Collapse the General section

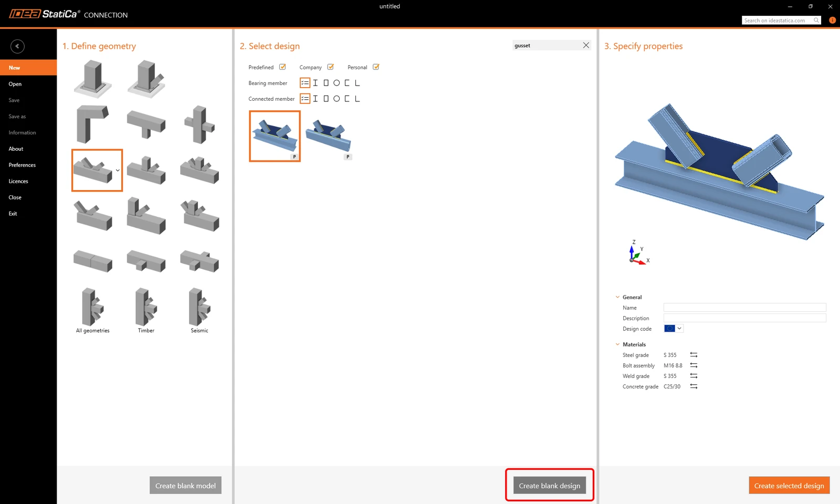(617, 297)
